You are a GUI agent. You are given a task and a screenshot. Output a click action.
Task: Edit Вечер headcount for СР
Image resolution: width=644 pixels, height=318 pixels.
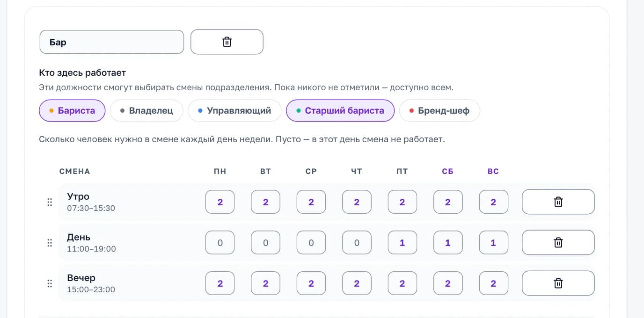[x=311, y=283]
